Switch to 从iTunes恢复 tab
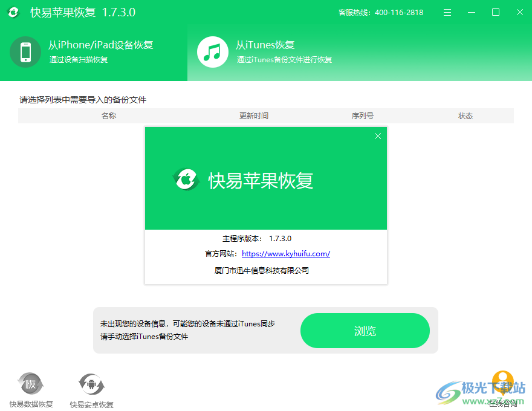This screenshot has height=411, width=532. [x=360, y=52]
